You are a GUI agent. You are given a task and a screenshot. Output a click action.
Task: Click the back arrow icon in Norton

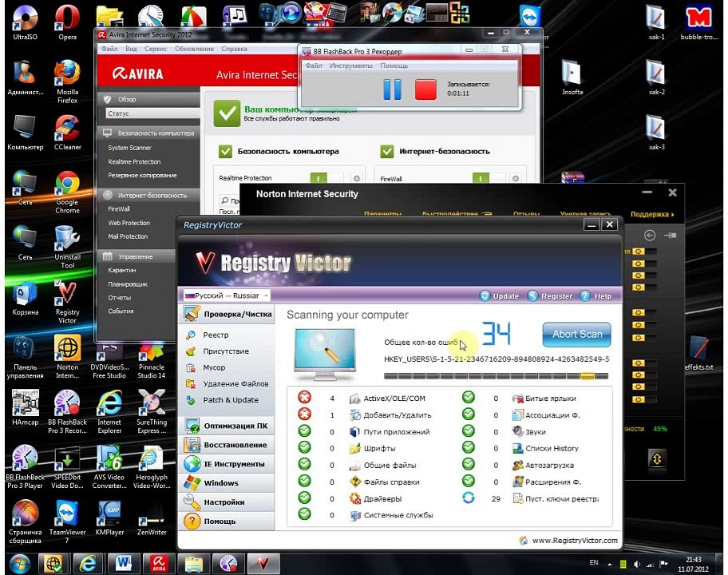pyautogui.click(x=650, y=236)
